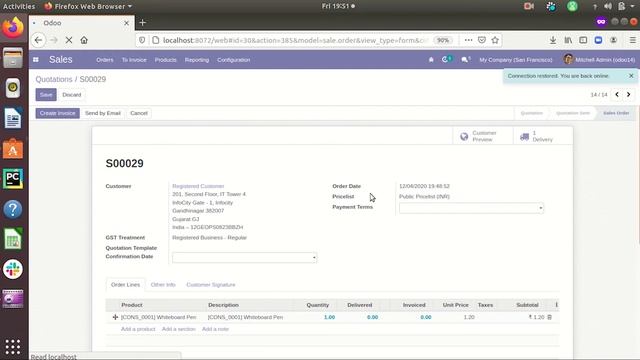This screenshot has width=640, height=360.
Task: Launch PyCharm from the dock
Action: 13,178
